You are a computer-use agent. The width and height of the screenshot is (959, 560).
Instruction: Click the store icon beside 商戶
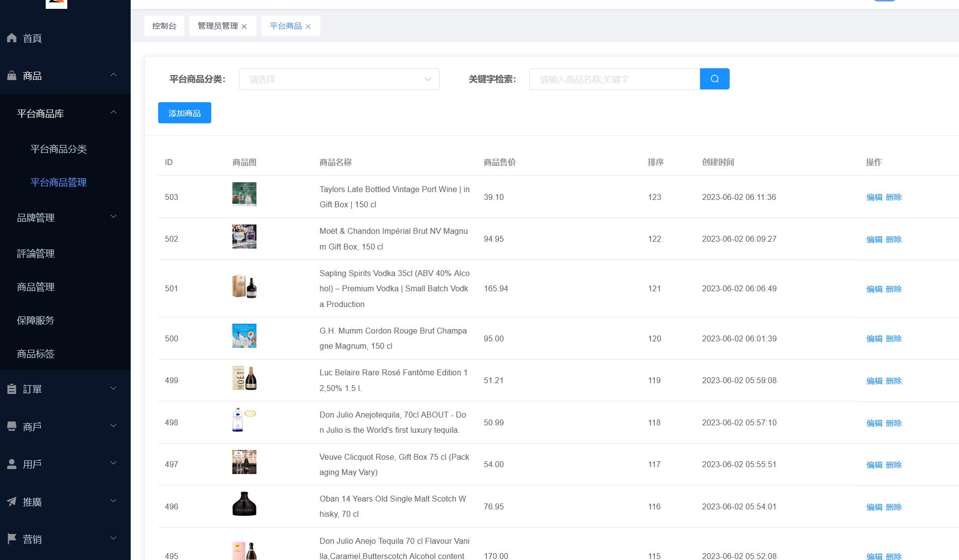tap(12, 426)
